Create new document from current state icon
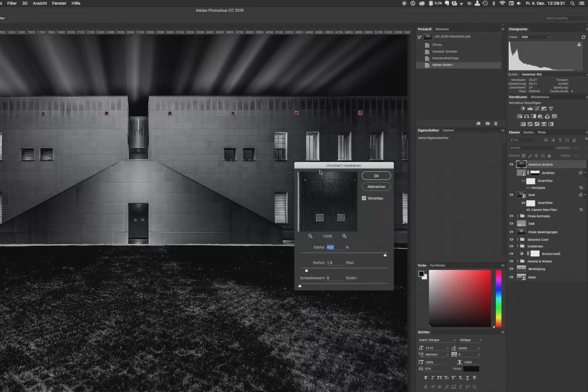 coord(478,123)
